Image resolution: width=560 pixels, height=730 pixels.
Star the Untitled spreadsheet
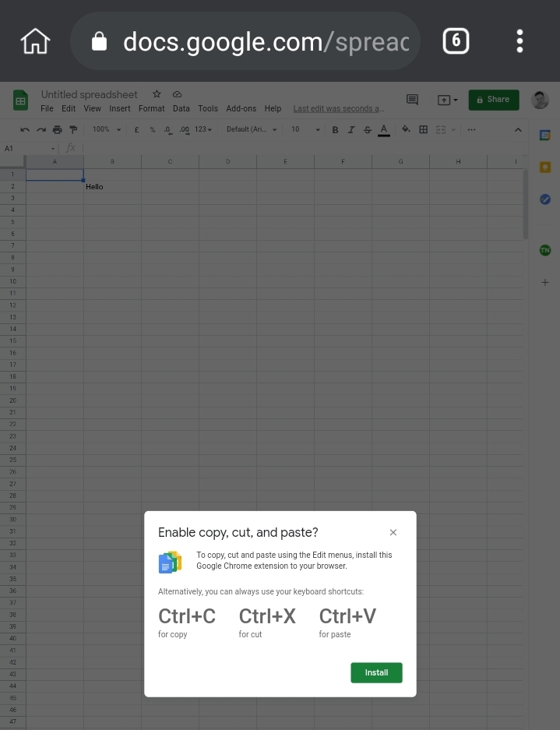pyautogui.click(x=157, y=94)
